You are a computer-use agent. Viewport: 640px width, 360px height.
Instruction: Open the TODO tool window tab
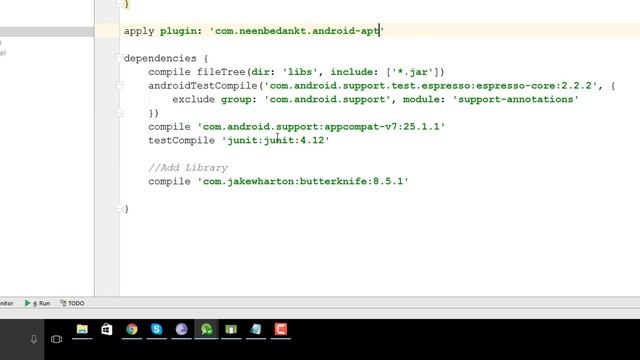click(x=72, y=303)
